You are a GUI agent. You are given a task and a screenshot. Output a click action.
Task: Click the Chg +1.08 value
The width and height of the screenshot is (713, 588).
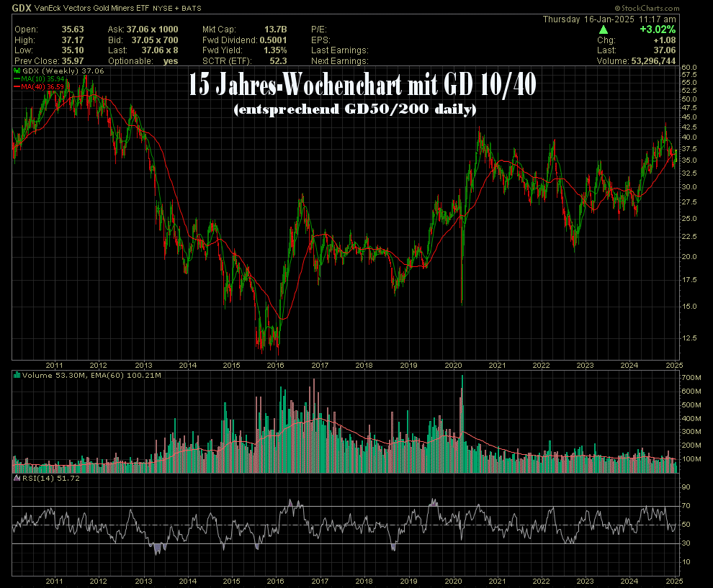click(664, 40)
